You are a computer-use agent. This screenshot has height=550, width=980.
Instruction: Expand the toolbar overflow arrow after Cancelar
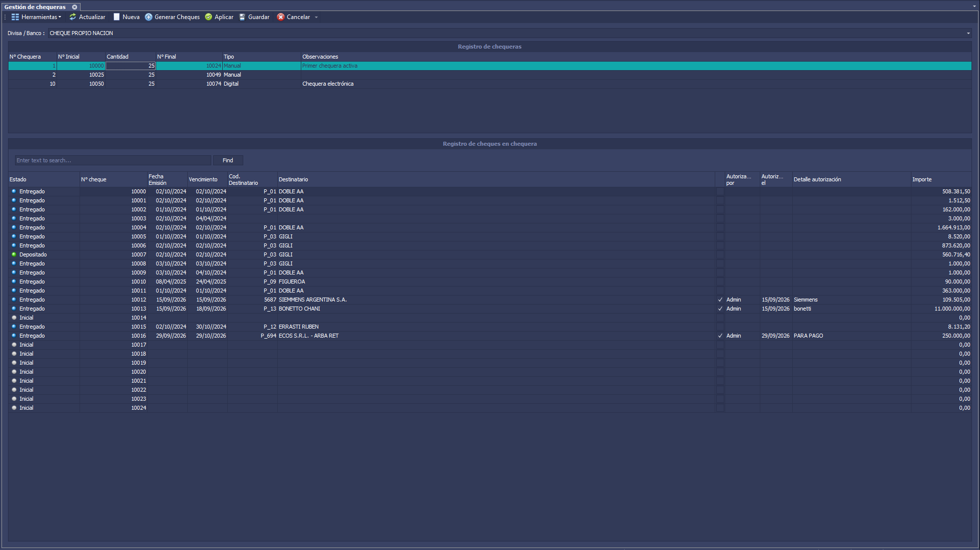316,17
